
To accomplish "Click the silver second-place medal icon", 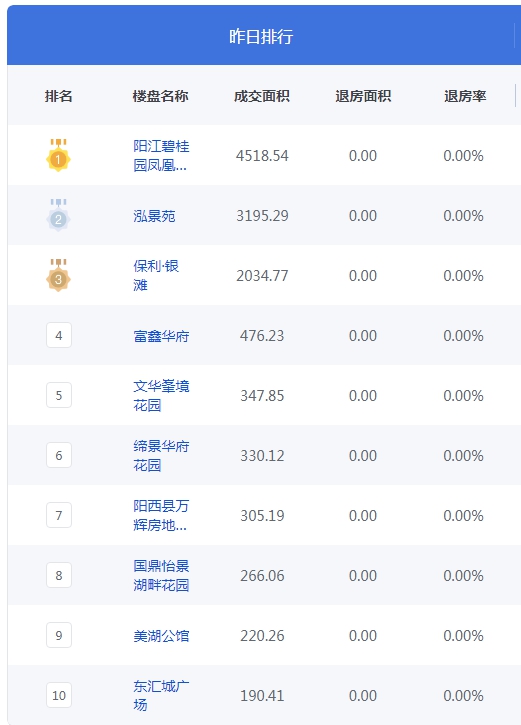I will coord(58,215).
